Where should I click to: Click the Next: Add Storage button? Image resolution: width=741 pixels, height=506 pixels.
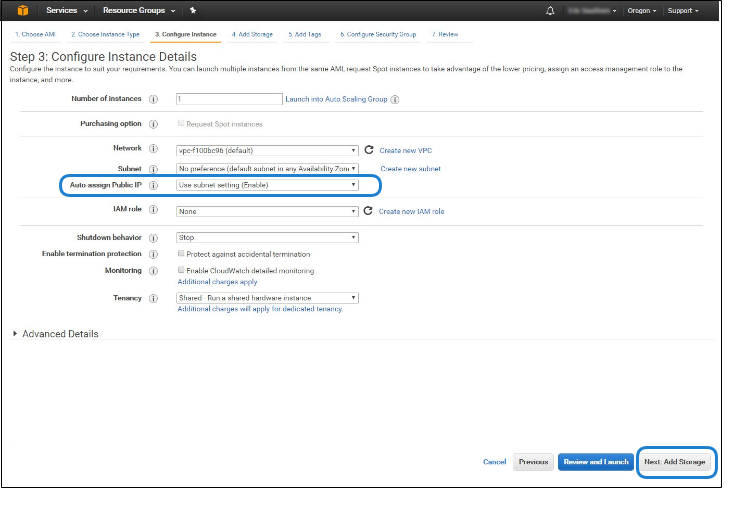(675, 462)
